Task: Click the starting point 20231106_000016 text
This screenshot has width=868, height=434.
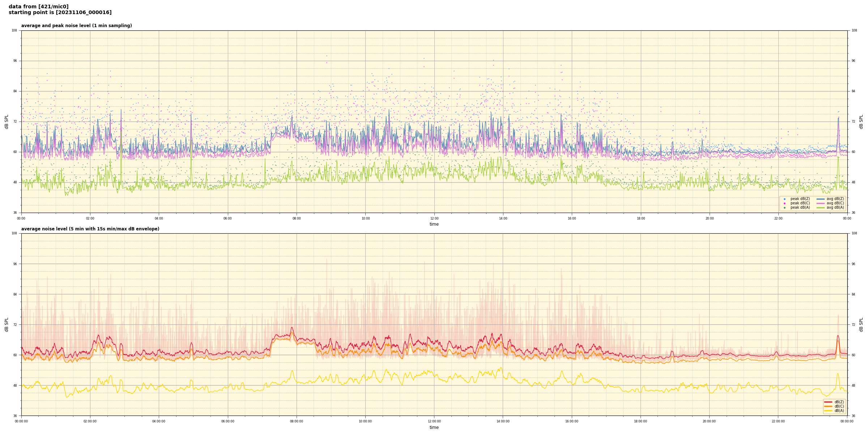Action: coord(60,13)
